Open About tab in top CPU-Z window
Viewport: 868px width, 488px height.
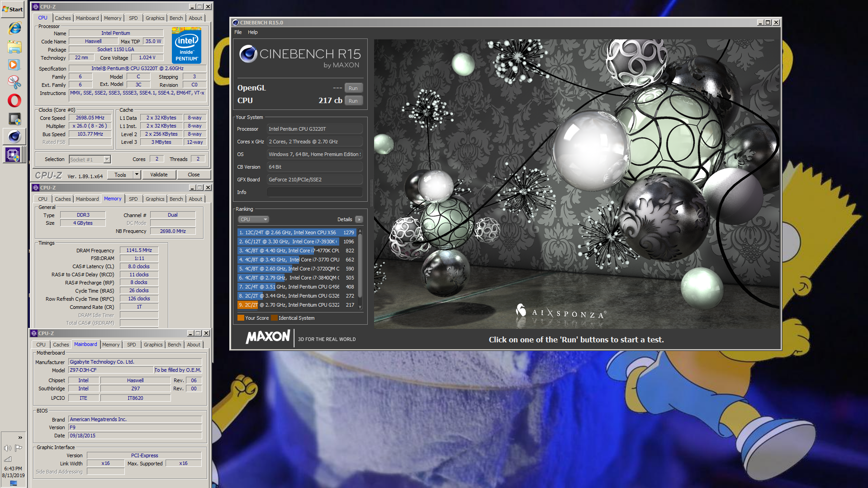click(x=195, y=18)
